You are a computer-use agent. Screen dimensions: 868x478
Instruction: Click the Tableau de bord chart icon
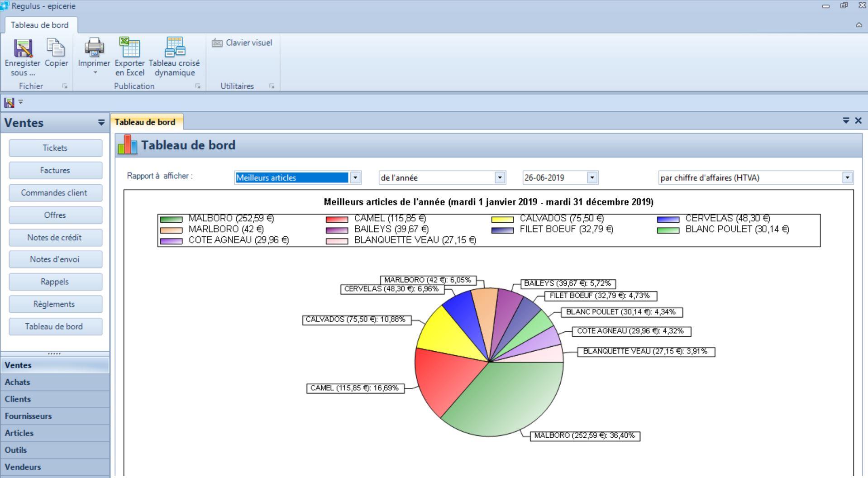click(x=127, y=145)
